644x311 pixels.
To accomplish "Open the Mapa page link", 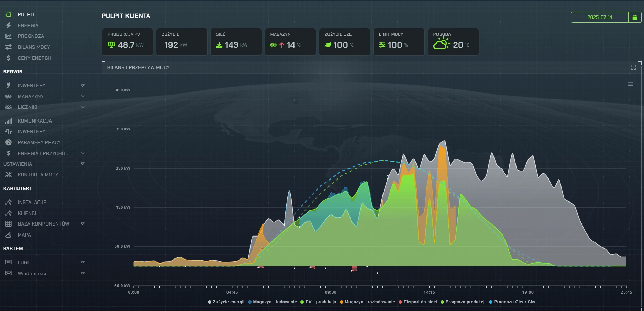I will point(24,235).
